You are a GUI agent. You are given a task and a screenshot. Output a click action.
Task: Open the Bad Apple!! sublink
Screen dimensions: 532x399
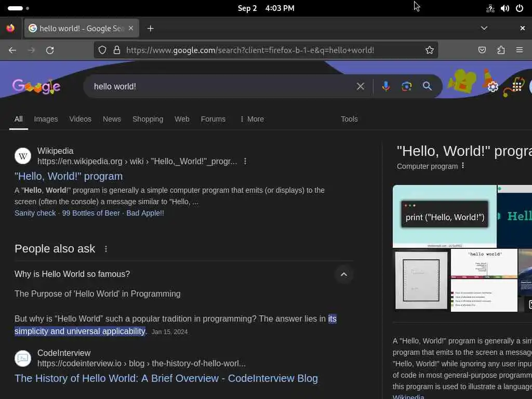(145, 213)
